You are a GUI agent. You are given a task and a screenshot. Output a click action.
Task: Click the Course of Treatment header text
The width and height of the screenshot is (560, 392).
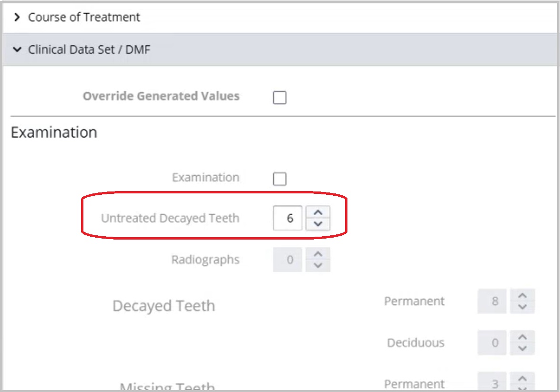[x=84, y=17]
